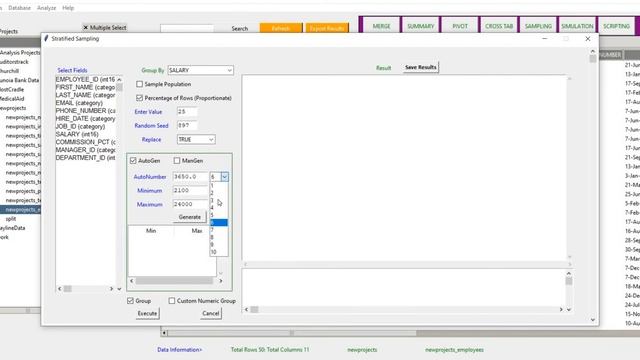This screenshot has height=360, width=640.
Task: Click the Cancel button
Action: tap(211, 313)
